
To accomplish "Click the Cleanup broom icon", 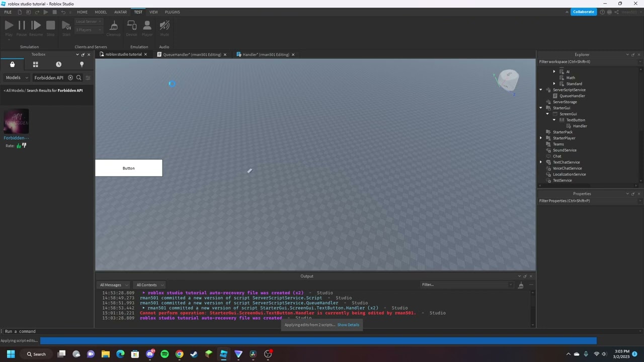I will 113,28.
